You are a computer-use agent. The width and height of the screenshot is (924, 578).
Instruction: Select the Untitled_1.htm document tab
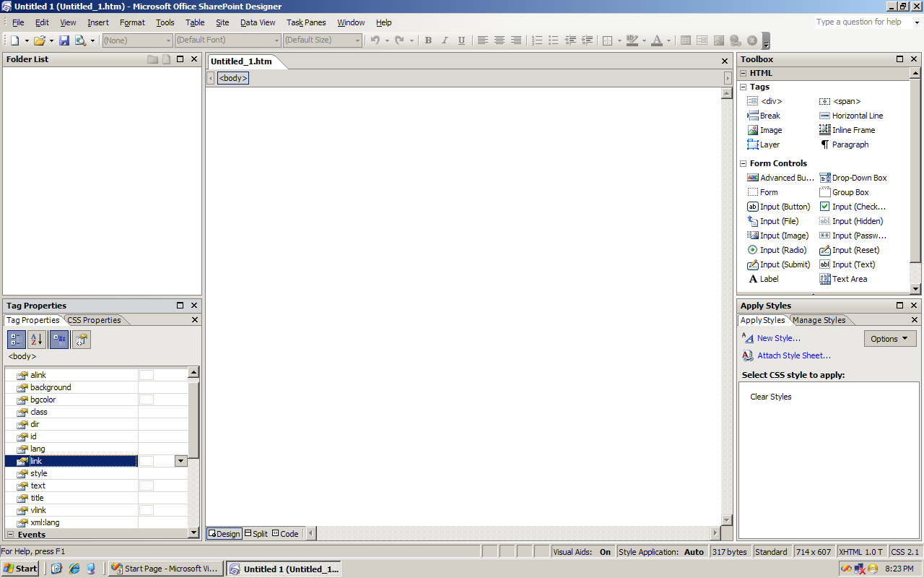pyautogui.click(x=242, y=61)
